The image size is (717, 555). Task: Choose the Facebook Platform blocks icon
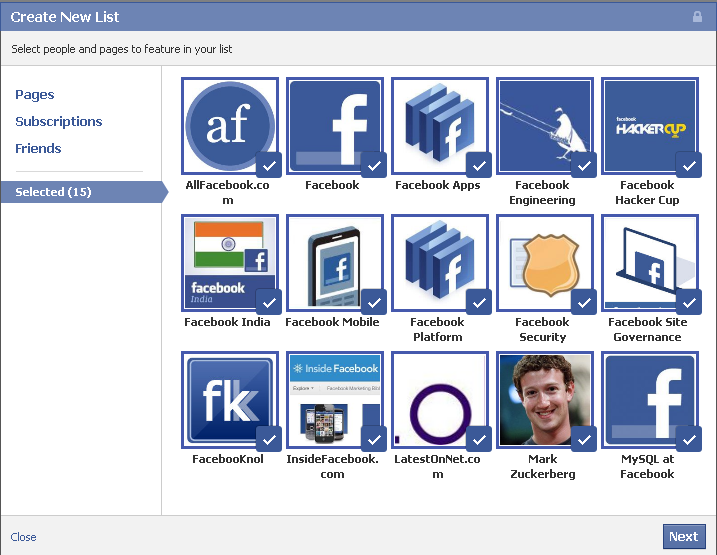(x=440, y=263)
